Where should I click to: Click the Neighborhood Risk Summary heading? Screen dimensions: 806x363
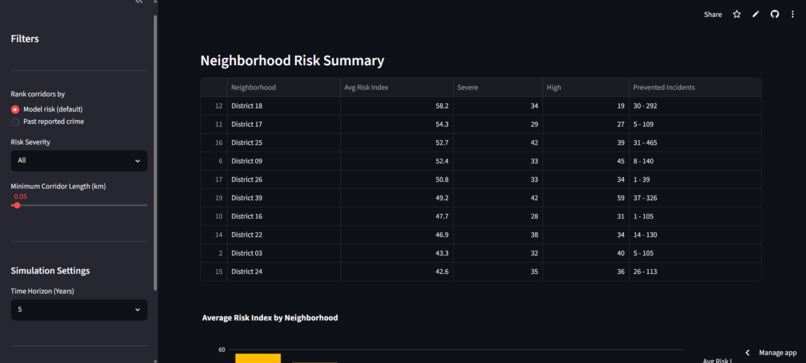coord(292,61)
